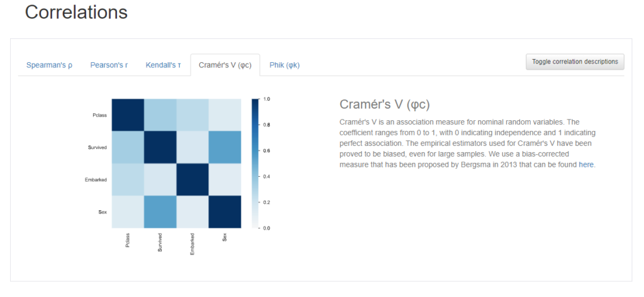Click the Sex-Survived heatmap cell in Sex row
This screenshot has height=297, width=644.
(160, 212)
